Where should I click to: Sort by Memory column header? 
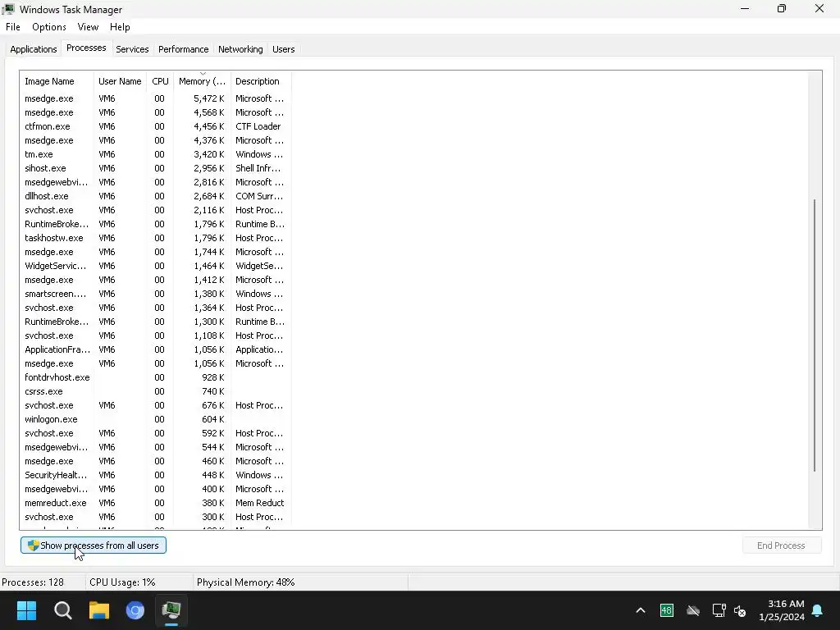click(x=202, y=81)
